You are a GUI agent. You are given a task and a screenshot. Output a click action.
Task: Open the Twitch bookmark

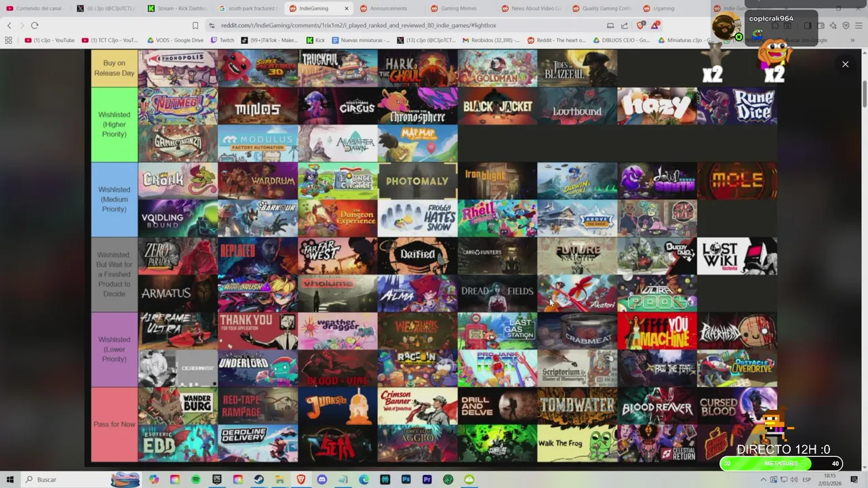[x=222, y=40]
